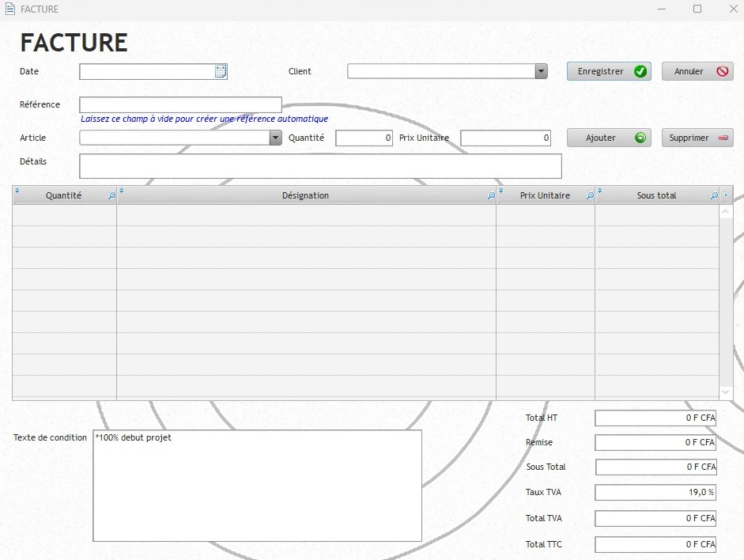Click the sort arrows on Quantité column header
744x560 pixels.
[x=17, y=191]
